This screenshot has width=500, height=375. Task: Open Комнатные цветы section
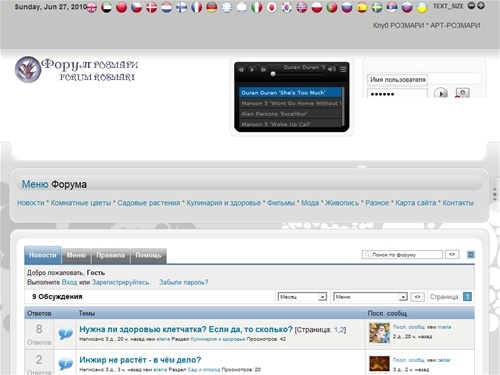click(81, 203)
